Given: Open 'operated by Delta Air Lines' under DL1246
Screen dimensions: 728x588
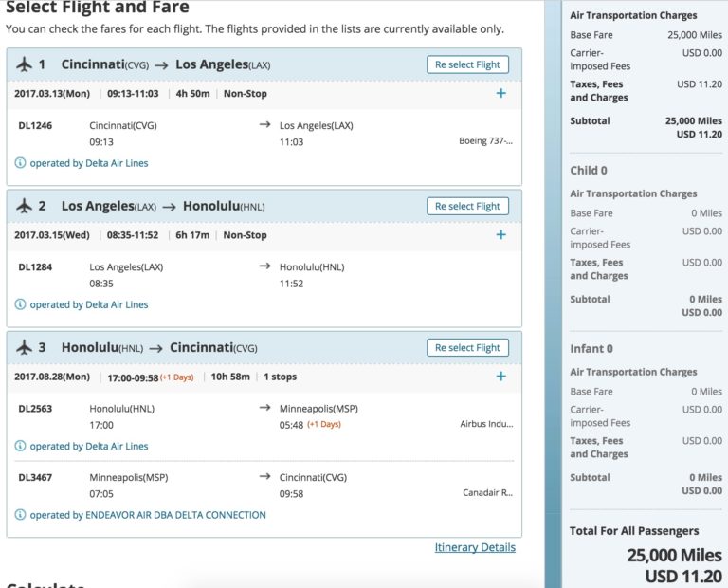Looking at the screenshot, I should point(89,163).
